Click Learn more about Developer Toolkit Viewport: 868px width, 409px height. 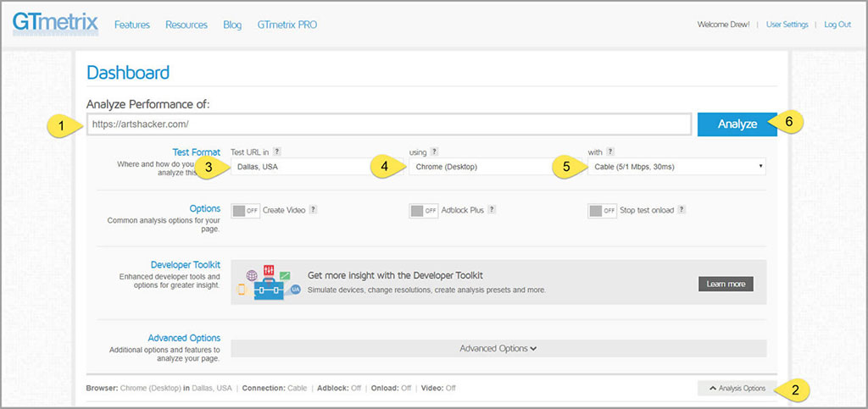pyautogui.click(x=726, y=284)
